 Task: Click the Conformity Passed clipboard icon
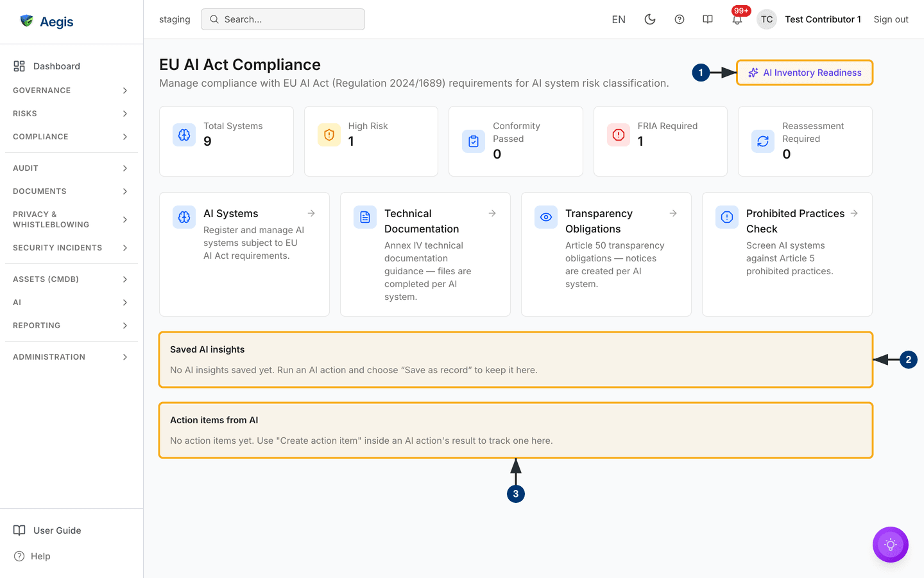(474, 141)
